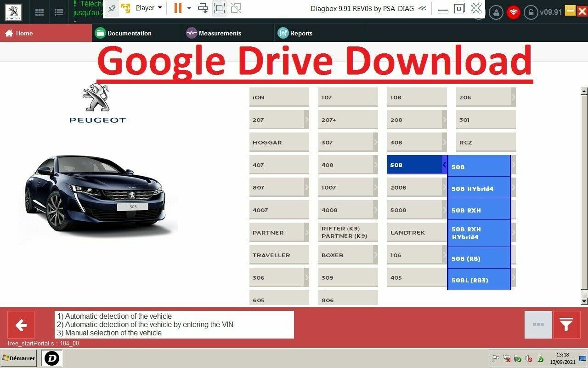Image resolution: width=588 pixels, height=368 pixels.
Task: Click the padlock icon next to v09.91
Action: tap(531, 12)
